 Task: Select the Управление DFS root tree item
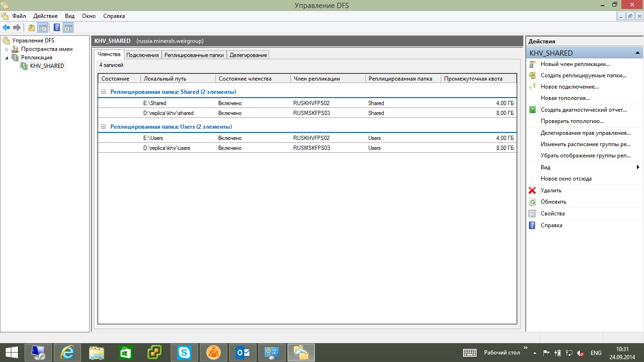coord(33,41)
